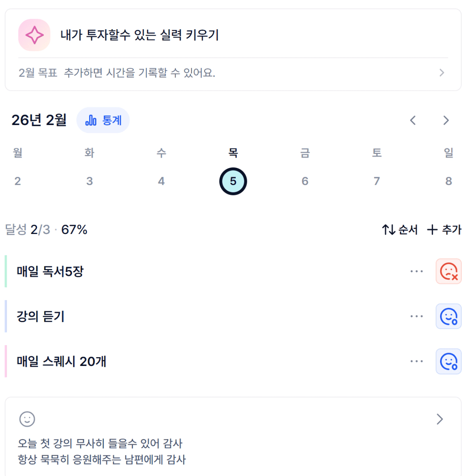
Task: Go to next week with right chevron
Action: pyautogui.click(x=446, y=120)
